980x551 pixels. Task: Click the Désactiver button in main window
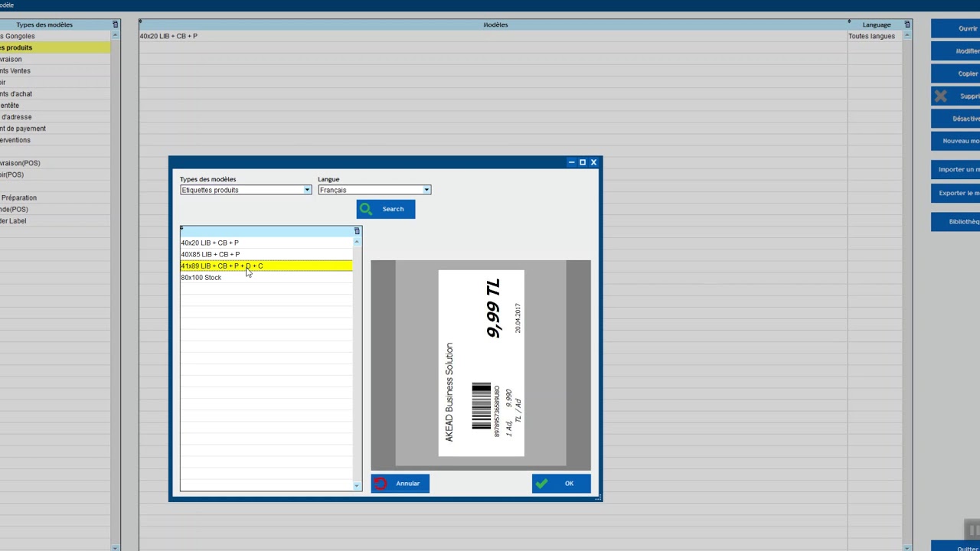[955, 119]
